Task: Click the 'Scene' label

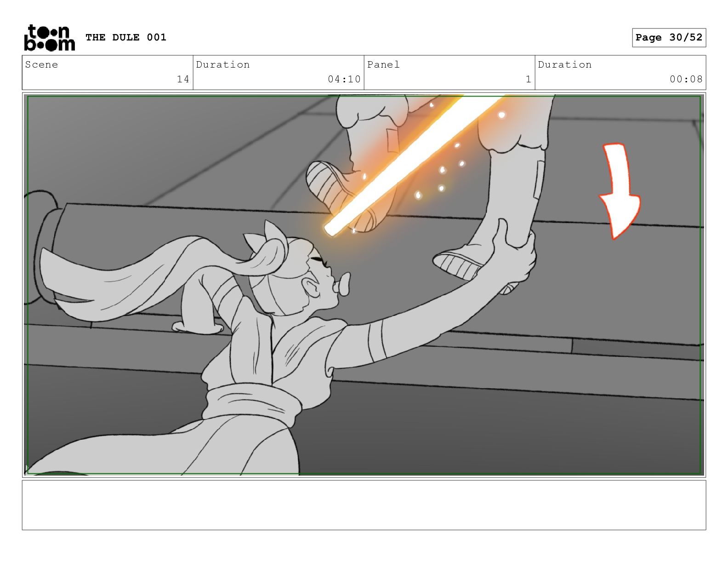Action: click(42, 64)
